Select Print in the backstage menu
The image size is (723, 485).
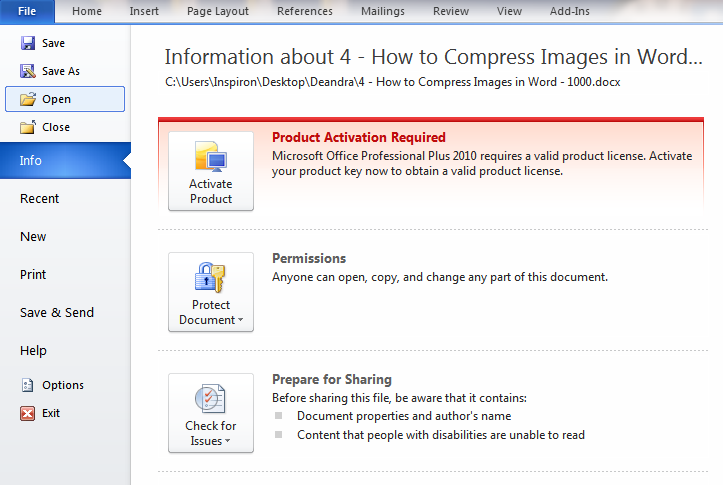33,275
